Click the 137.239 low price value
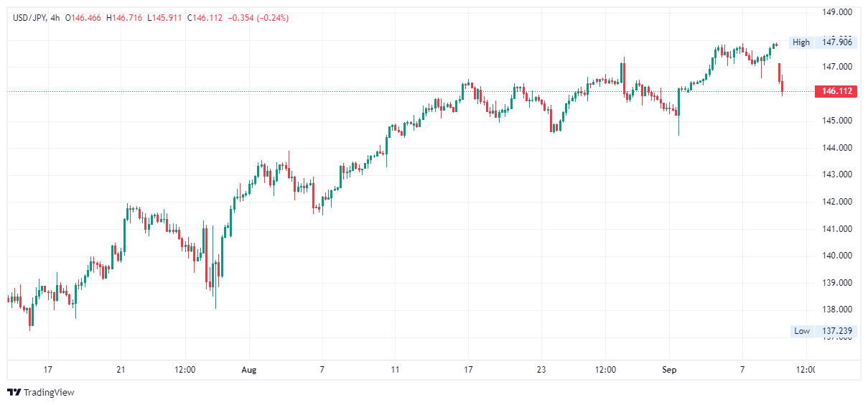This screenshot has width=868, height=405. pyautogui.click(x=836, y=331)
